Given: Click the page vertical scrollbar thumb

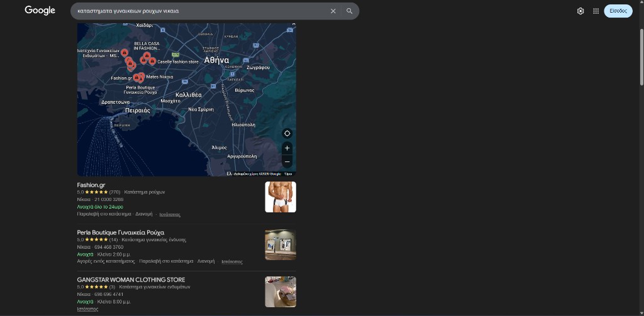Looking at the screenshot, I should click(x=641, y=57).
